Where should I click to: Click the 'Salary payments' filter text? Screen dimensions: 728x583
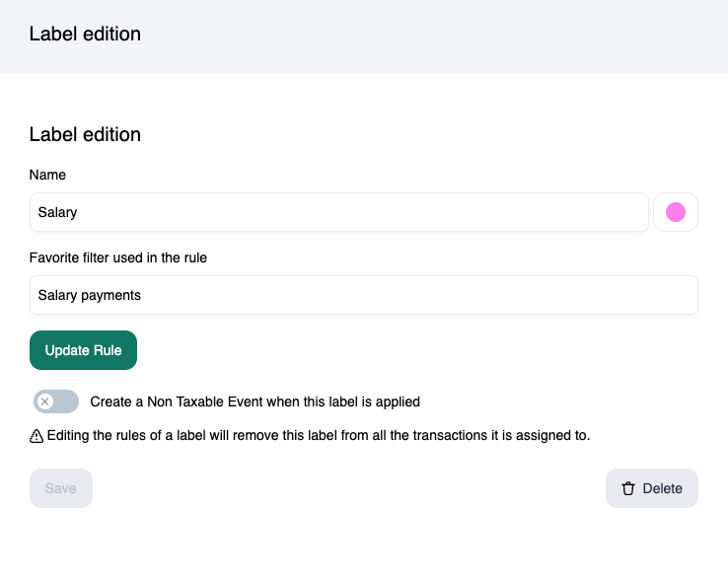[89, 295]
